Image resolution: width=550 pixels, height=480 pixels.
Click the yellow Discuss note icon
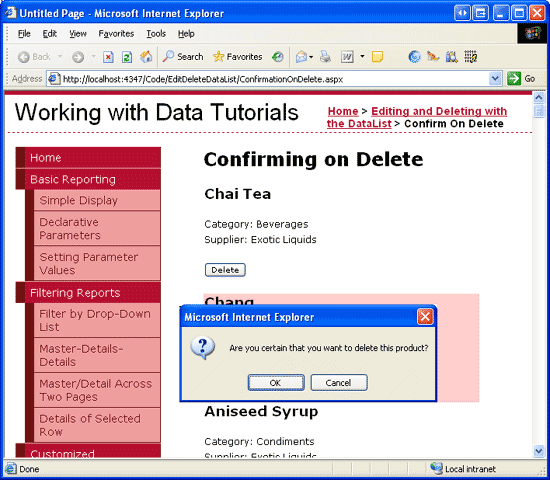[377, 57]
